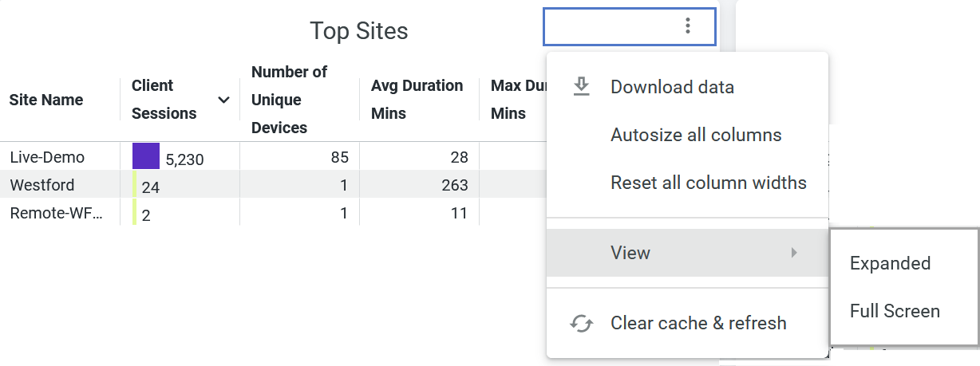Choose the Expanded view option
Screen dimensions: 980x366
[890, 263]
